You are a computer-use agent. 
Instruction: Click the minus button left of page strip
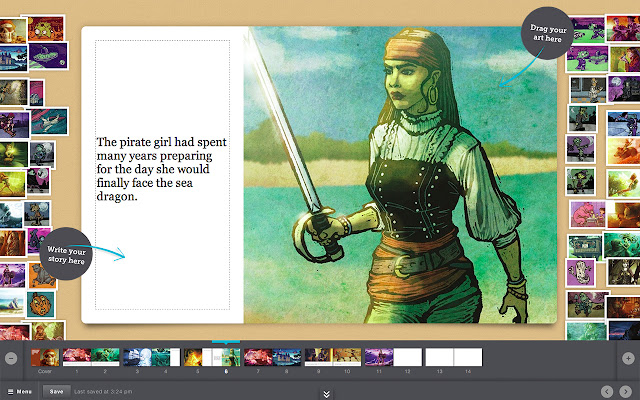click(11, 358)
